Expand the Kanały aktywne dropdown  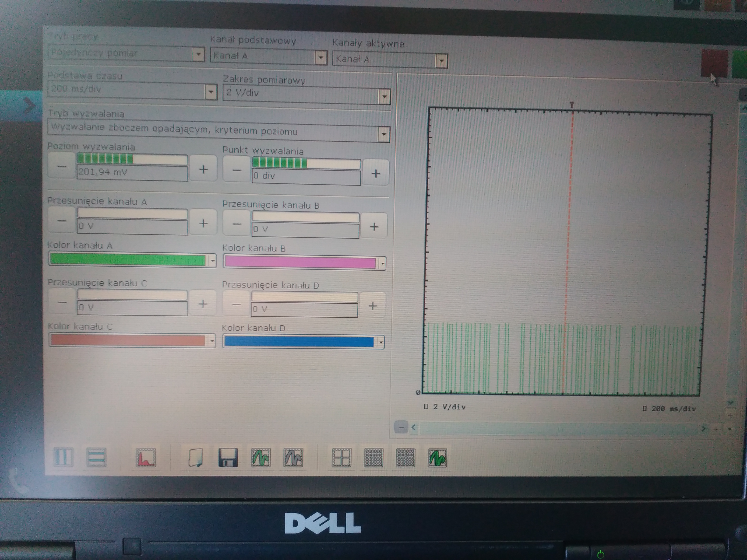click(441, 61)
